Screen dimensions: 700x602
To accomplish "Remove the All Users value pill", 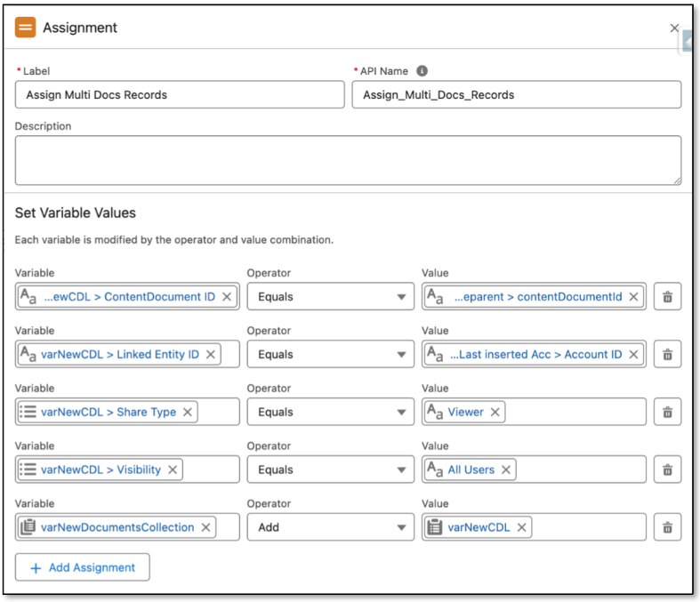I will coord(506,470).
